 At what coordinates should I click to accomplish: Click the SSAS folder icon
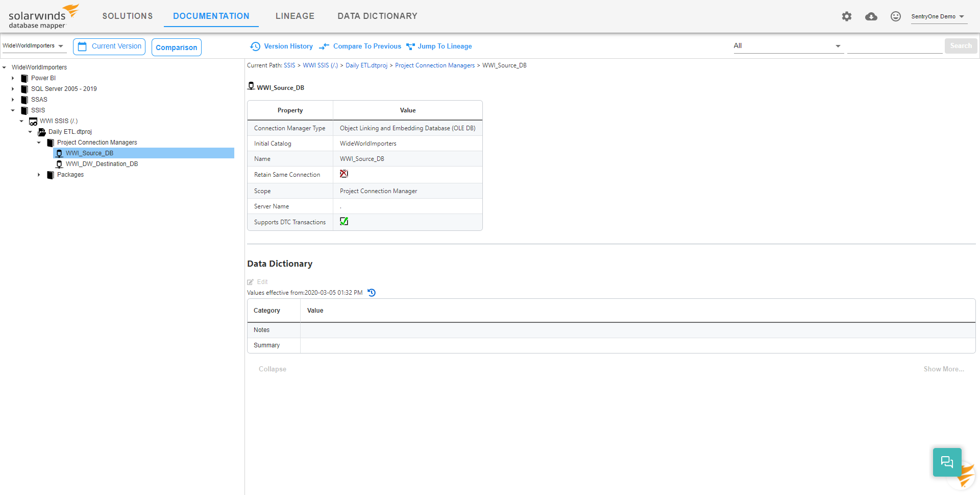coord(24,100)
